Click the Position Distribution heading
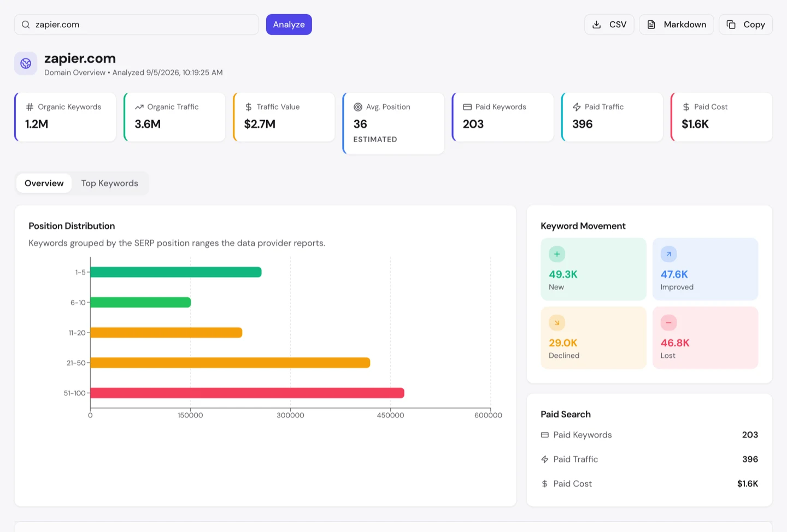 point(72,226)
